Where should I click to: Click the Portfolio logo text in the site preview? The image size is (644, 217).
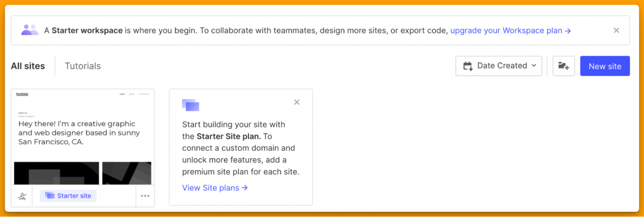[x=22, y=94]
